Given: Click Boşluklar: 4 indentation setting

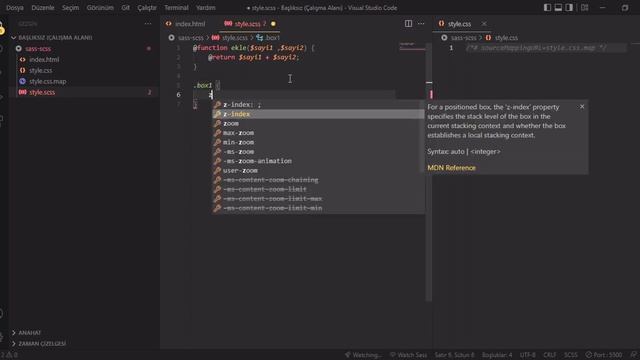Looking at the screenshot, I should tap(497, 355).
